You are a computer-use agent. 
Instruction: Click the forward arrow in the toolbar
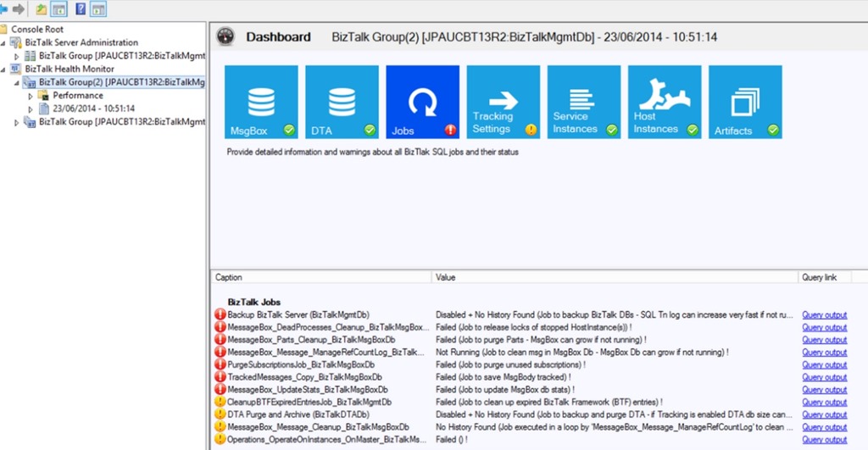pos(19,8)
